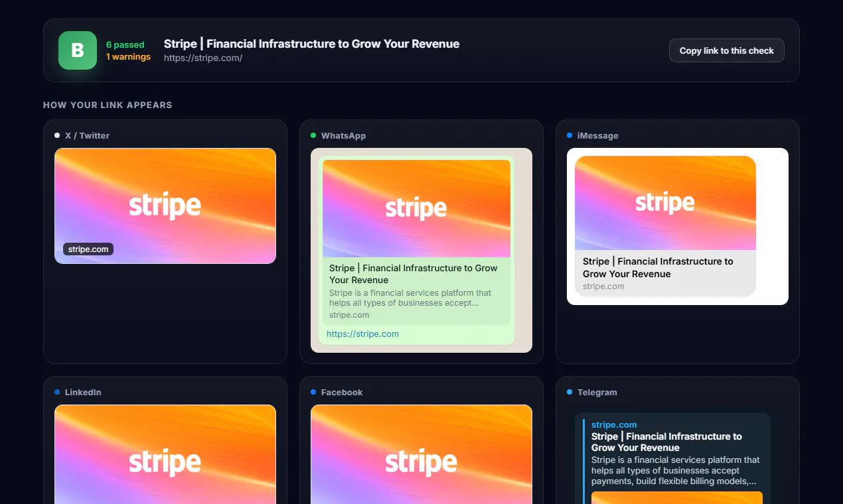
Task: Click the blue dot beside Facebook
Action: click(x=313, y=392)
